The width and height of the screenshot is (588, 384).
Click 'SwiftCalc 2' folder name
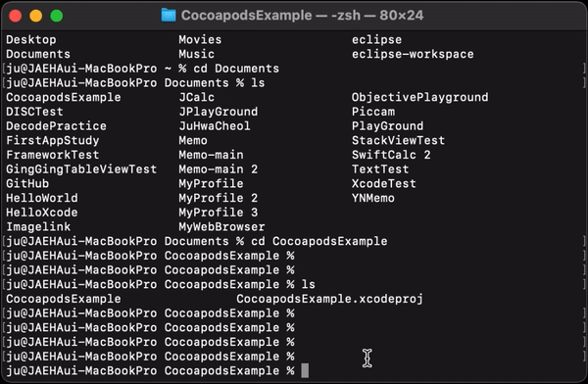(x=391, y=155)
